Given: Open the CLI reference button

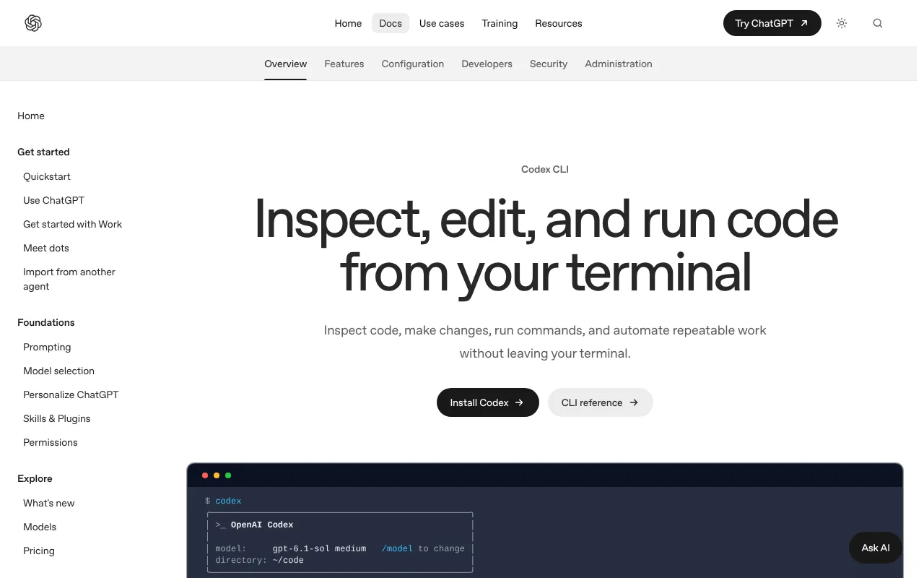Looking at the screenshot, I should pyautogui.click(x=601, y=402).
